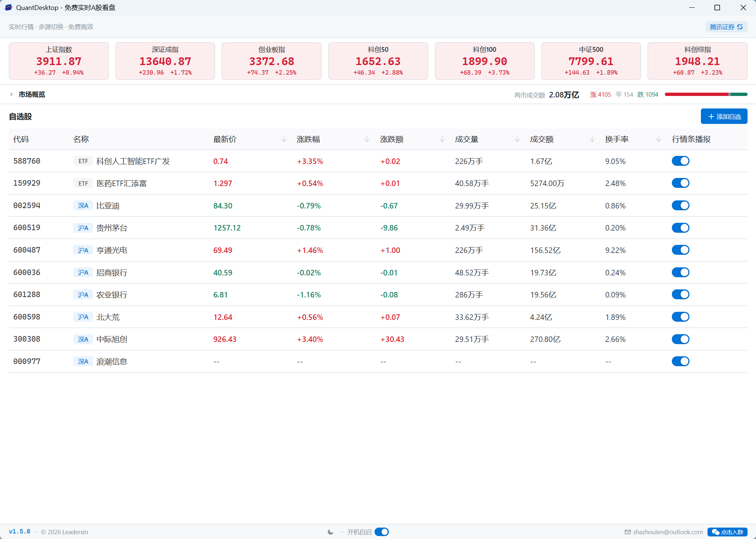Click 点击入群 button
Screen dimensions: 756x539
tap(727, 532)
